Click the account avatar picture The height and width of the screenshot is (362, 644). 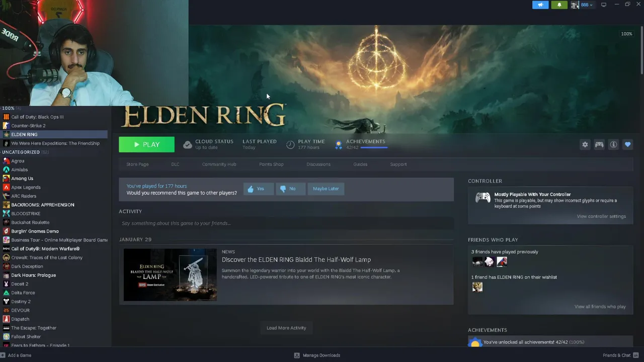tap(575, 5)
